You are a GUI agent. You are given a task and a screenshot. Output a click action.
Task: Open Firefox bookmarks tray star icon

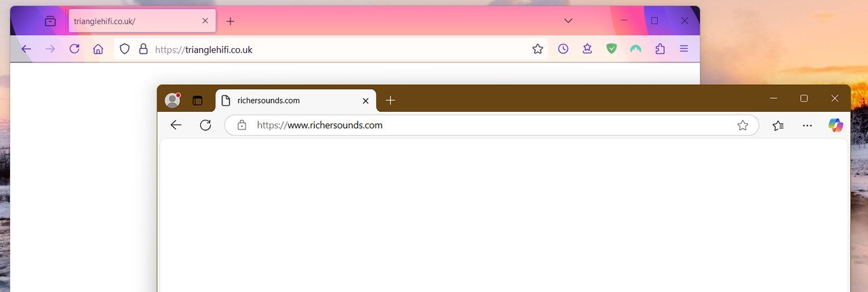tap(587, 49)
